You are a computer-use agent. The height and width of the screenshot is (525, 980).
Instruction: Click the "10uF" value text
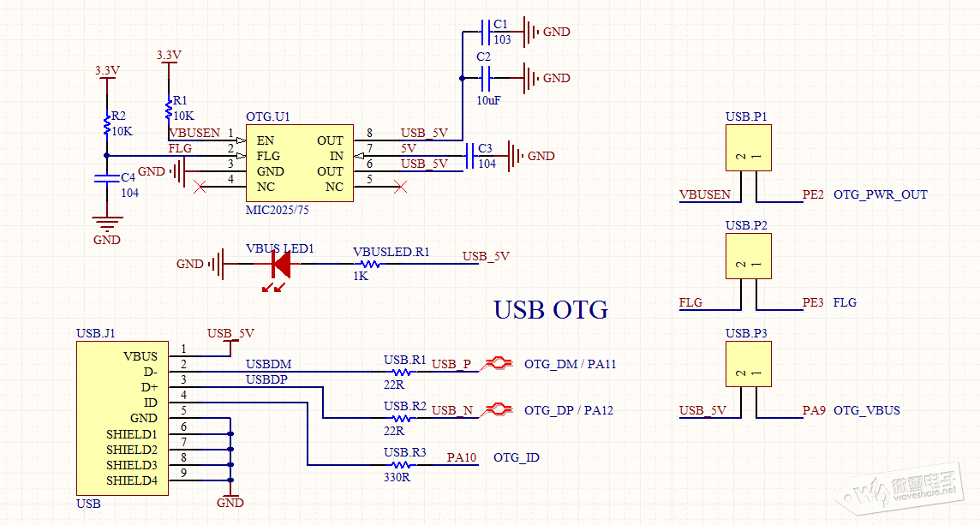(489, 100)
